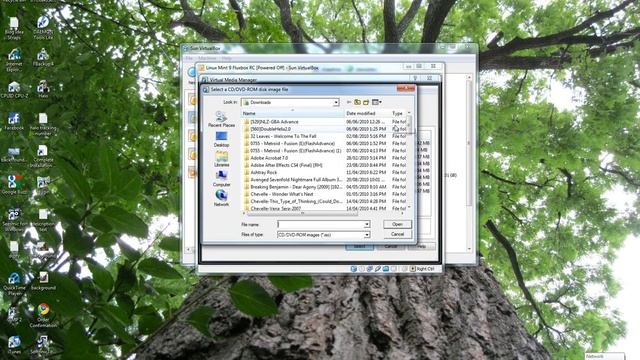
Task: Open the Blog Idea Snaps desktop file
Action: click(14, 28)
